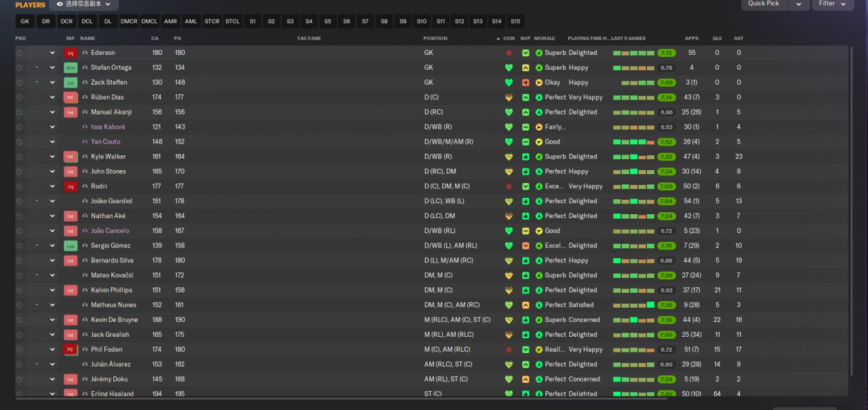Click Kevin De Bruyne's 22 goals value
This screenshot has height=410, width=868.
[717, 320]
